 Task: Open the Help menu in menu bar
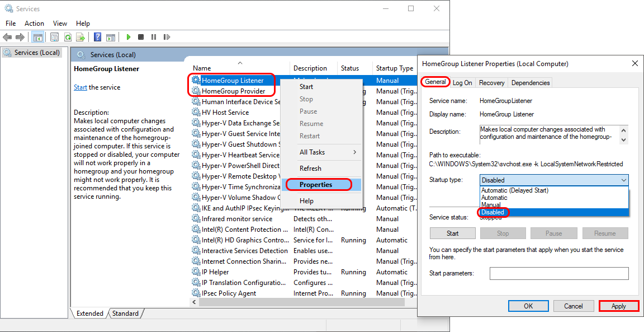click(x=83, y=24)
